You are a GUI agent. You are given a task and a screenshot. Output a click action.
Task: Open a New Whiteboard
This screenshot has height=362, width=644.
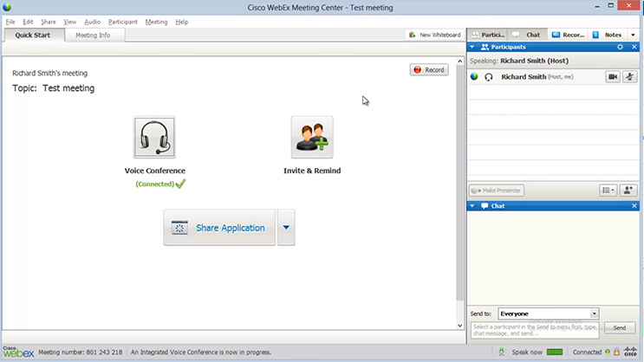(435, 35)
